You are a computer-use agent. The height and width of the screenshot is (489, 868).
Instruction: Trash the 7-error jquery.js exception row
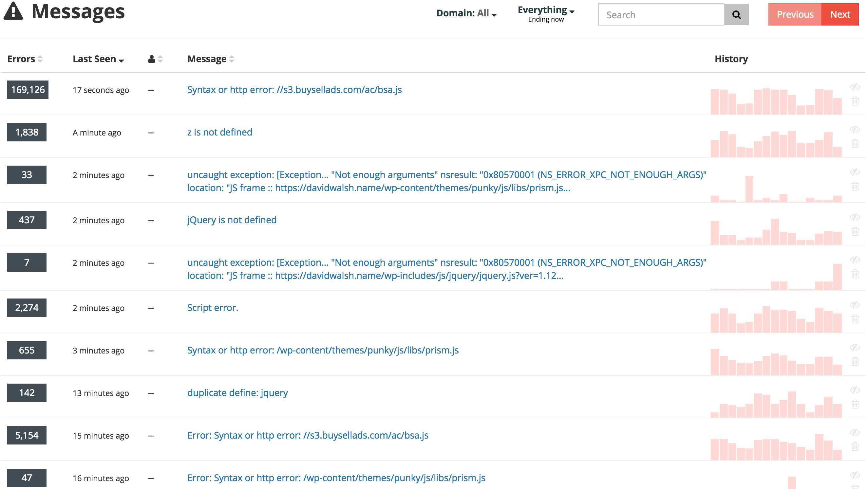tap(855, 273)
